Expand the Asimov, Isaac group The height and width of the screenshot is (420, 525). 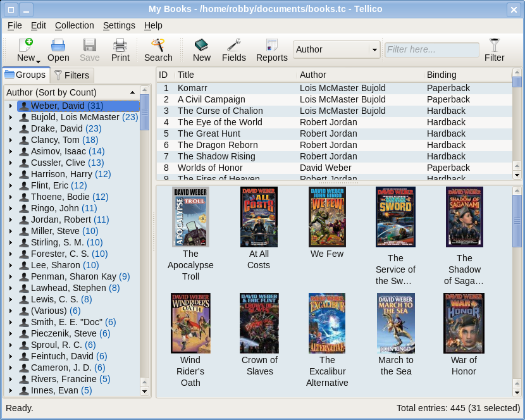tap(11, 152)
